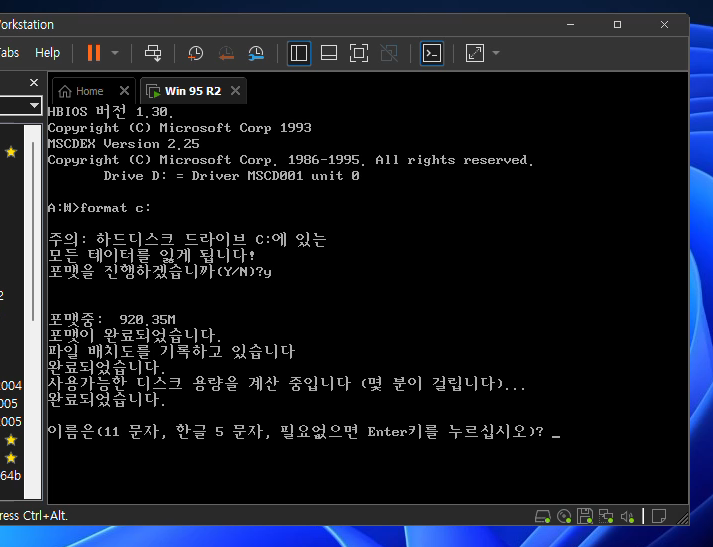Open the Tabs menu

click(9, 53)
